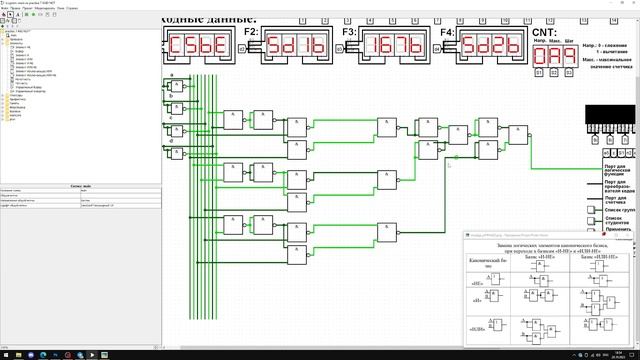Screen dimensions: 640x360
Task: Toggle the S2 pin under CNT display
Action: click(554, 72)
